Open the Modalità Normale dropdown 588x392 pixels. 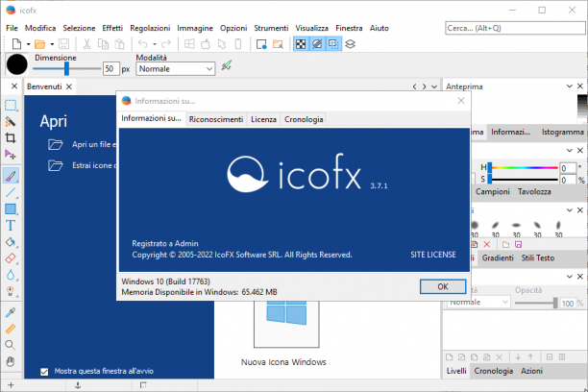click(176, 68)
